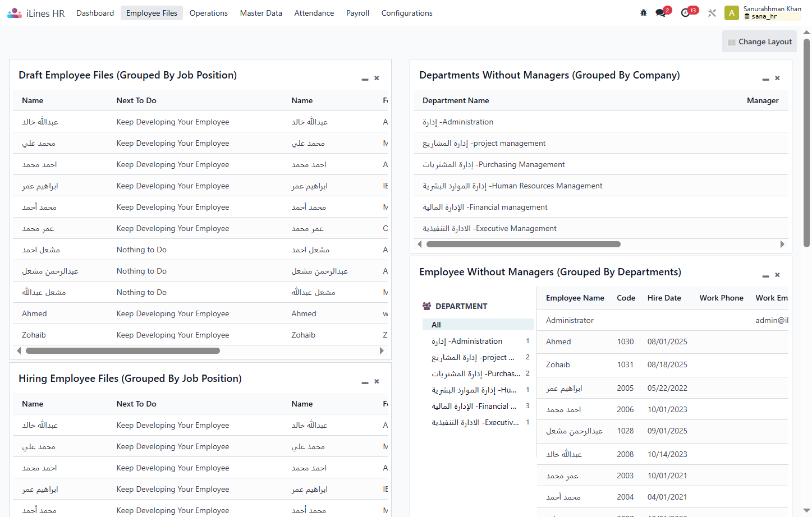Sort by the Code column header

click(x=626, y=298)
